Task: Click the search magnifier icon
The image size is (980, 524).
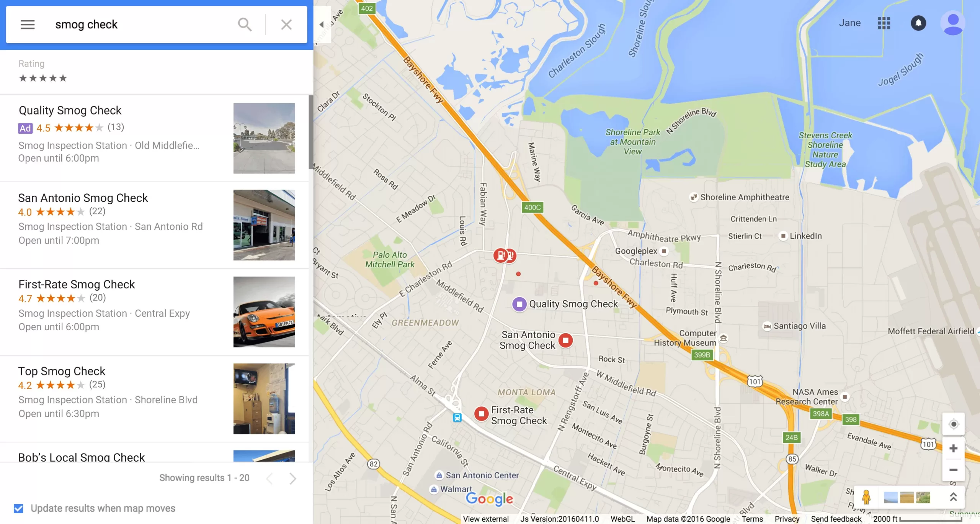Action: [x=245, y=24]
